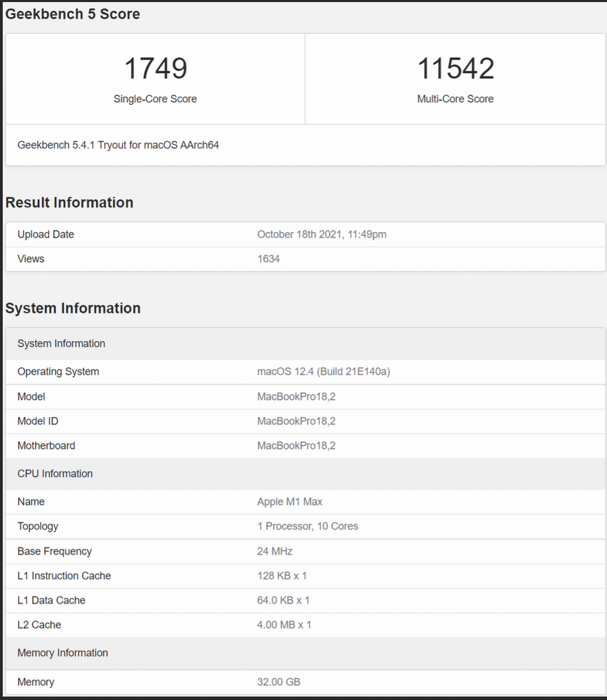The width and height of the screenshot is (607, 700).
Task: Select the Multi-Core Score label
Action: (x=455, y=99)
